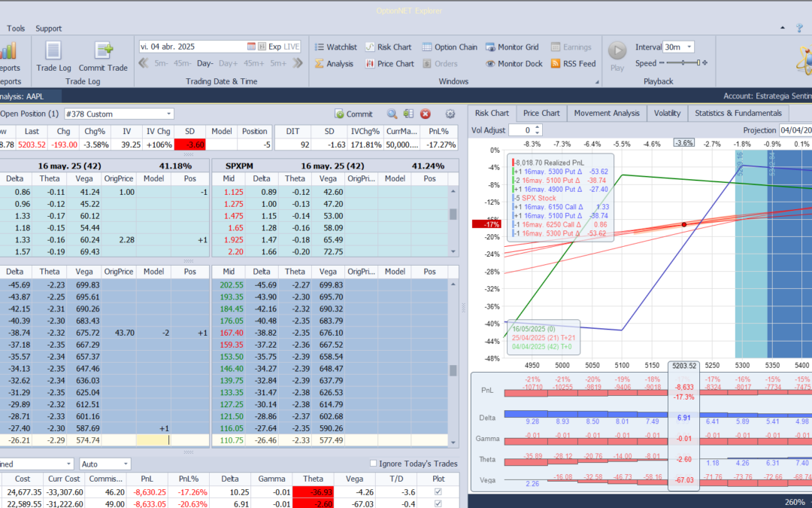Viewport: 812px width, 508px height.
Task: Open the Support menu
Action: coord(48,29)
